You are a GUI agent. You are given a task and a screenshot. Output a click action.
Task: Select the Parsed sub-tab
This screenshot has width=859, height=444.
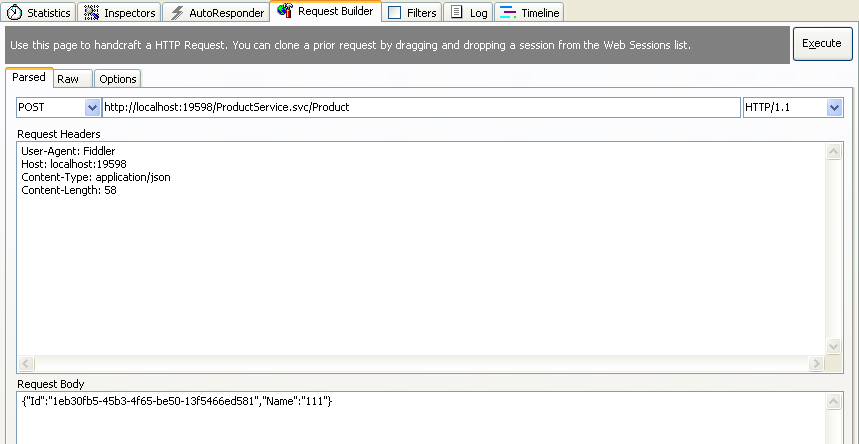29,77
